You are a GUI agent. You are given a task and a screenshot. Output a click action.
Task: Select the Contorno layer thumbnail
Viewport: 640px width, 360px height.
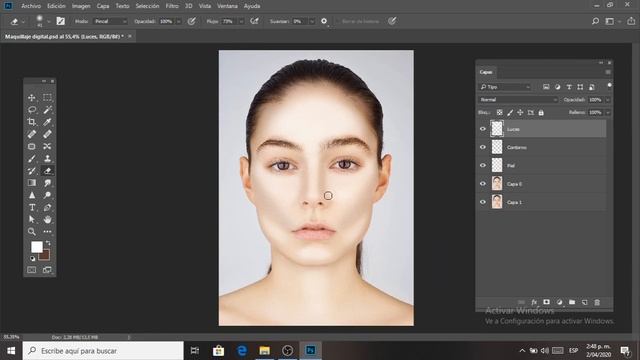click(x=497, y=147)
